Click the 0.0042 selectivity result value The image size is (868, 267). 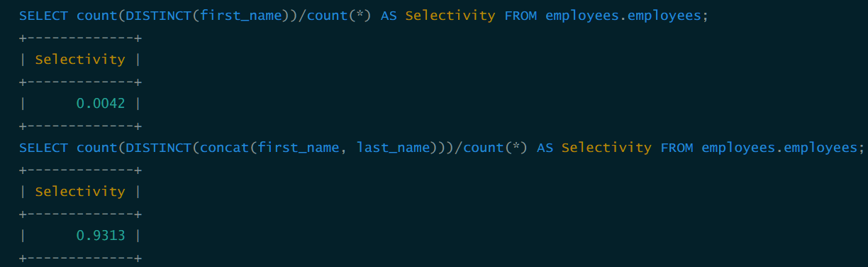(100, 104)
